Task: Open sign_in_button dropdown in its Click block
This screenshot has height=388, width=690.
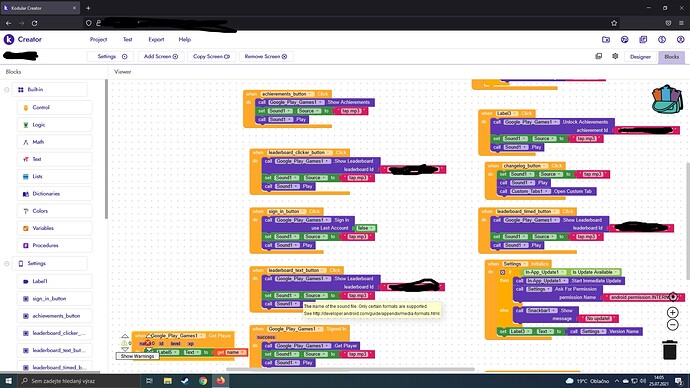Action: (x=287, y=211)
